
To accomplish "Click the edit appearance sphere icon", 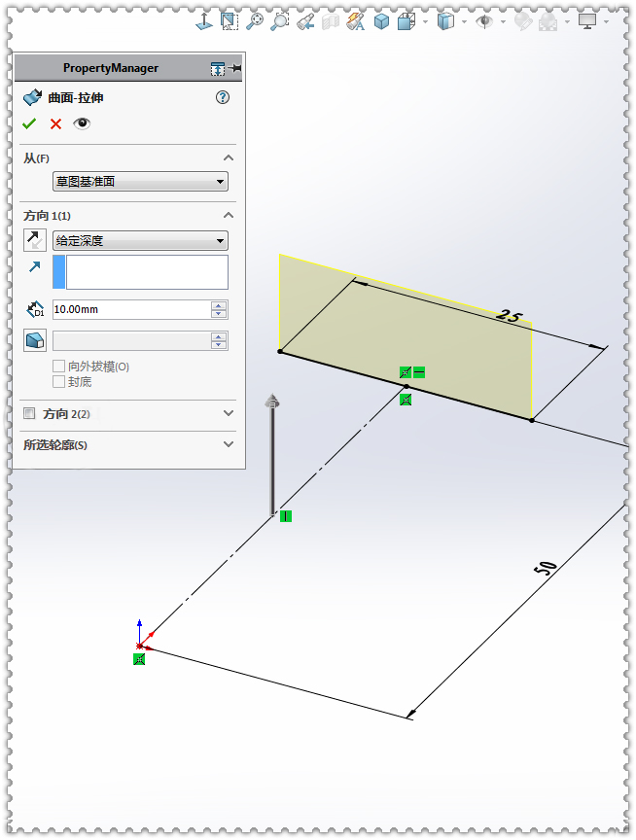I will (523, 21).
